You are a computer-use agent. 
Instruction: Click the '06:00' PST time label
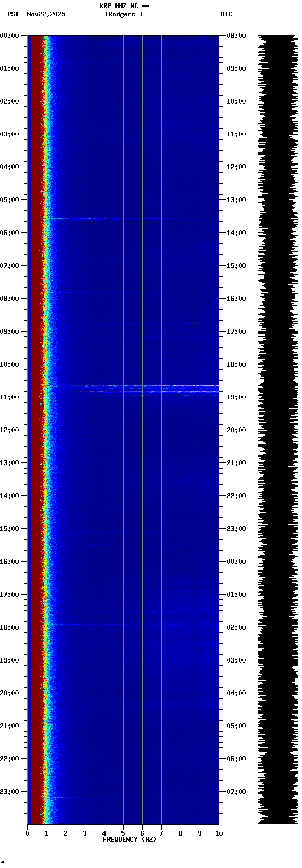(x=9, y=233)
